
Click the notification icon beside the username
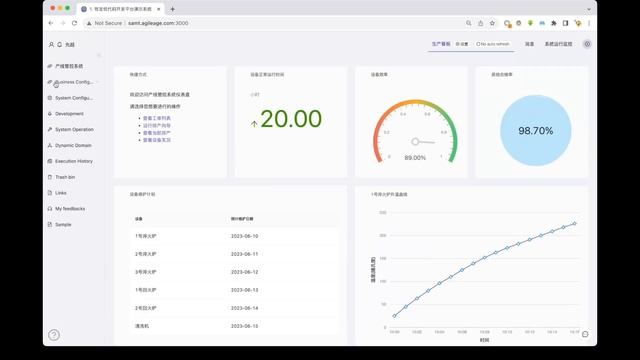pos(60,44)
